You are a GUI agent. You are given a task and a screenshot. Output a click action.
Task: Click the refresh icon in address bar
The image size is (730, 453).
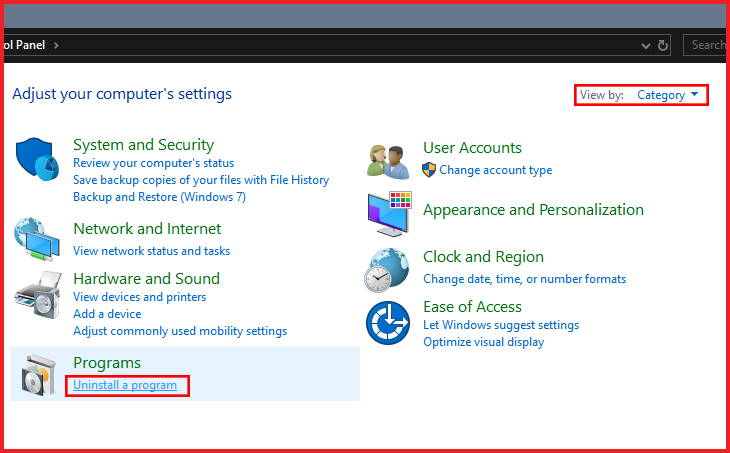[662, 45]
